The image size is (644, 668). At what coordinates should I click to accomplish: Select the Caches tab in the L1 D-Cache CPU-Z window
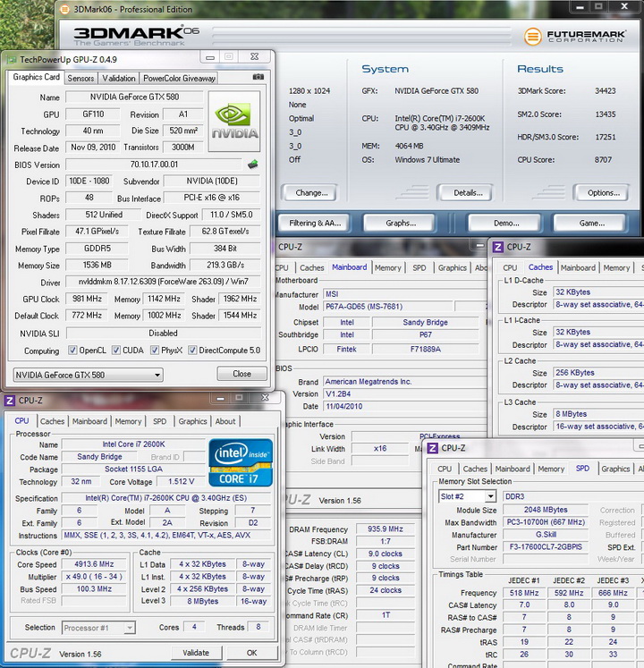tap(540, 267)
